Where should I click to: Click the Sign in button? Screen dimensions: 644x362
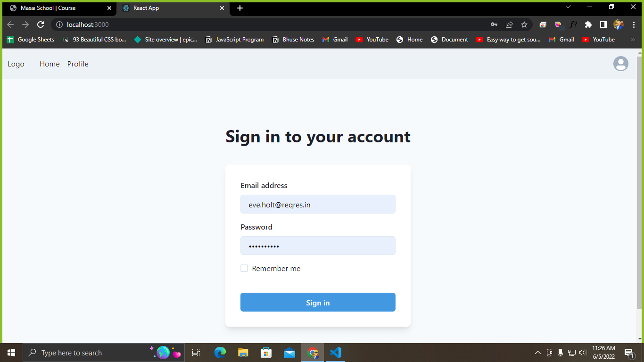pyautogui.click(x=318, y=302)
